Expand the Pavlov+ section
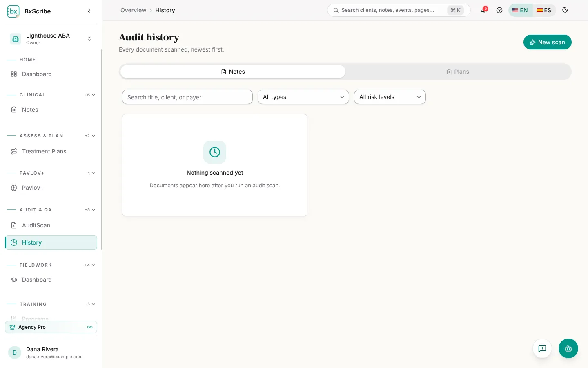This screenshot has height=368, width=588. (91, 173)
